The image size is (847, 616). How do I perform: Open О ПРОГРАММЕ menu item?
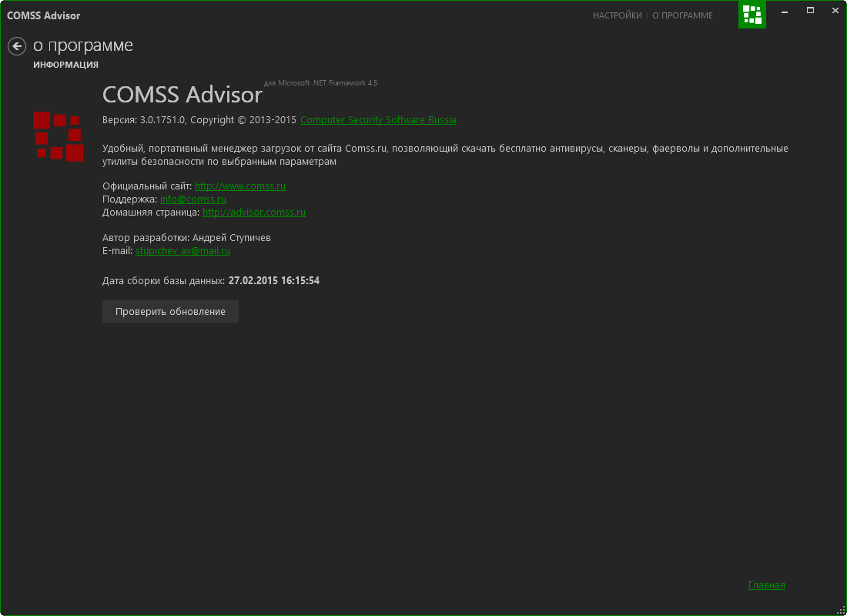coord(682,15)
